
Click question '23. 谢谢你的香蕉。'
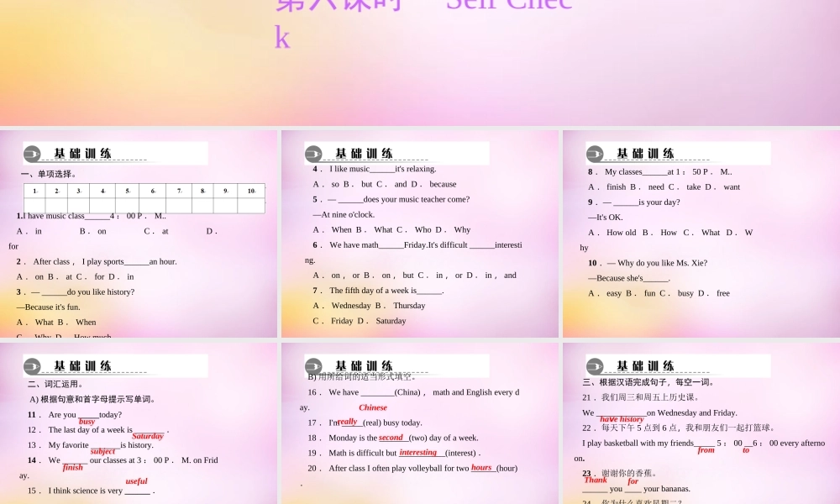[620, 474]
